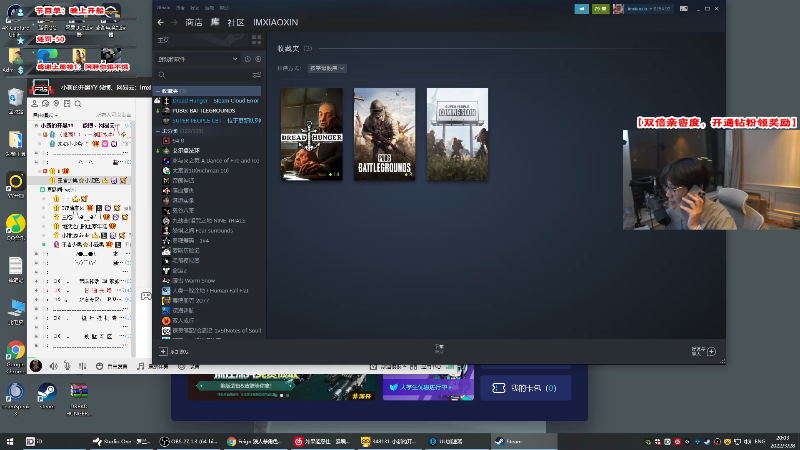Select 'Fear surrounds' in the games list
800x450 pixels.
[x=203, y=231]
